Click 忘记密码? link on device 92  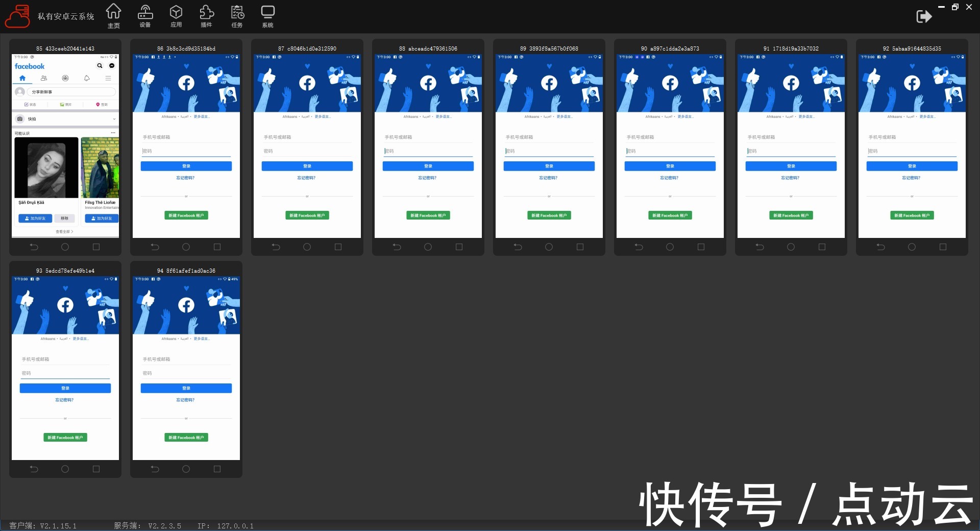(x=912, y=178)
